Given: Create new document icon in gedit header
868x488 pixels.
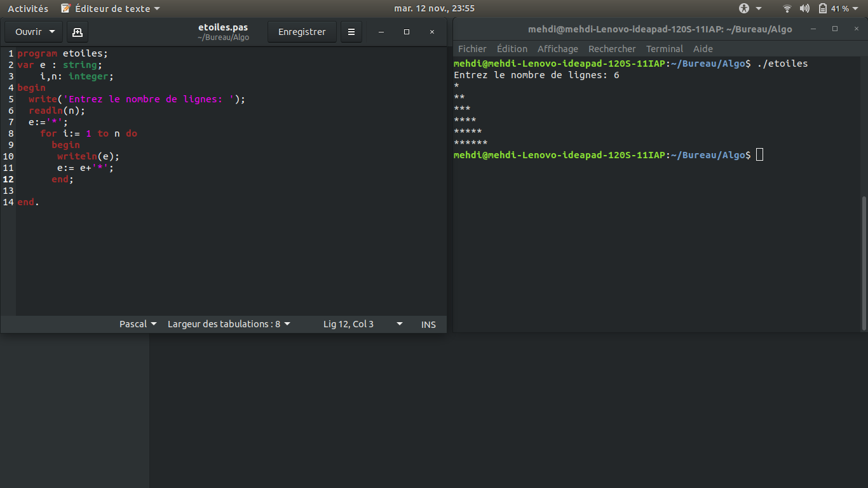Looking at the screenshot, I should pos(78,32).
